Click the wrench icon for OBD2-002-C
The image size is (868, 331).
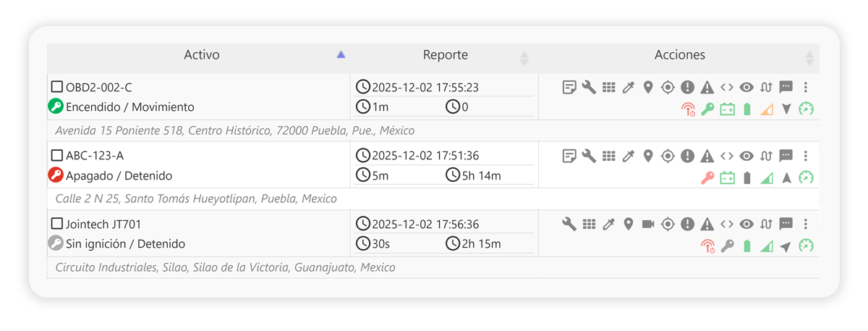[x=589, y=88]
